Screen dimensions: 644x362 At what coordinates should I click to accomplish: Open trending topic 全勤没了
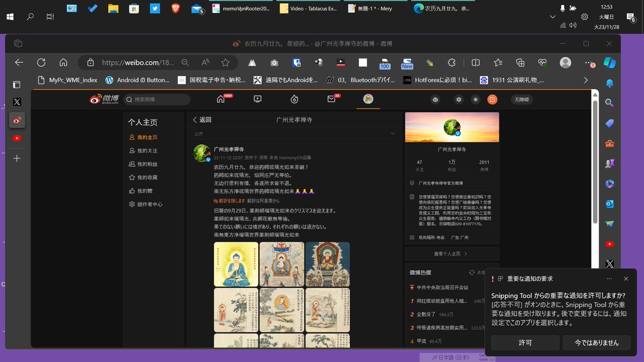pyautogui.click(x=427, y=314)
